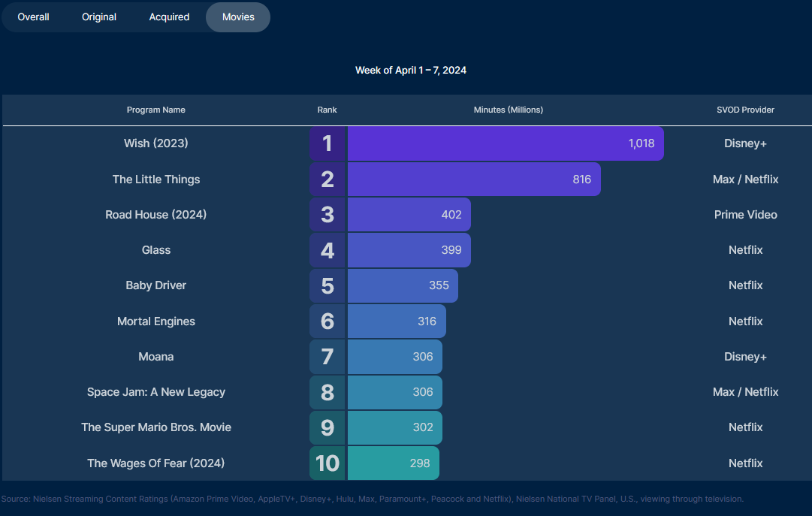This screenshot has width=812, height=516.
Task: Switch to the Overall tab
Action: pyautogui.click(x=34, y=17)
